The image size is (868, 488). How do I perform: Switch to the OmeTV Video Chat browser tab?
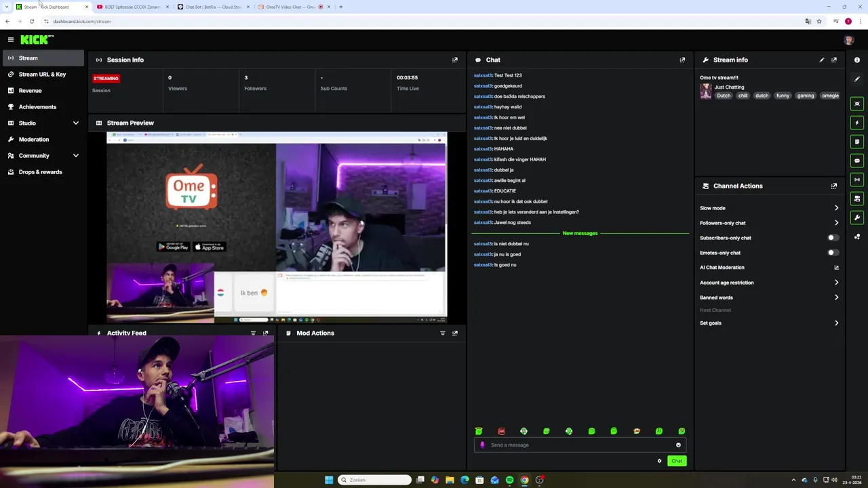click(293, 7)
